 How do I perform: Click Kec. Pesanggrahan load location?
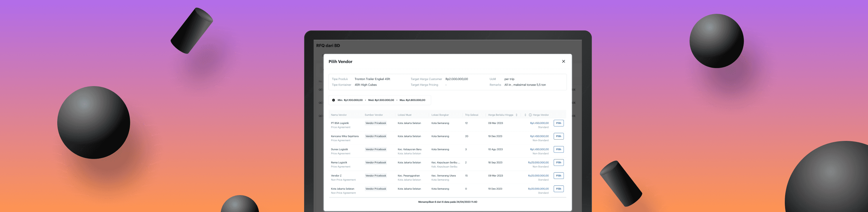[x=409, y=176]
